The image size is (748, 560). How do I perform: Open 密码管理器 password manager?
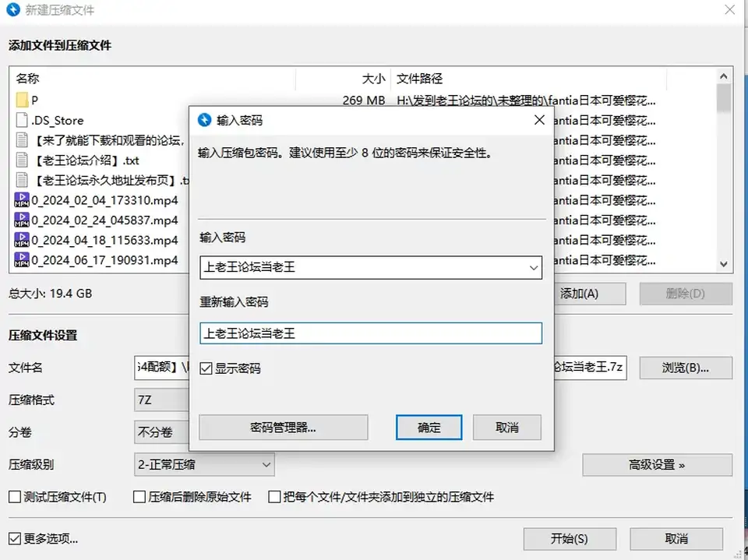pos(284,428)
